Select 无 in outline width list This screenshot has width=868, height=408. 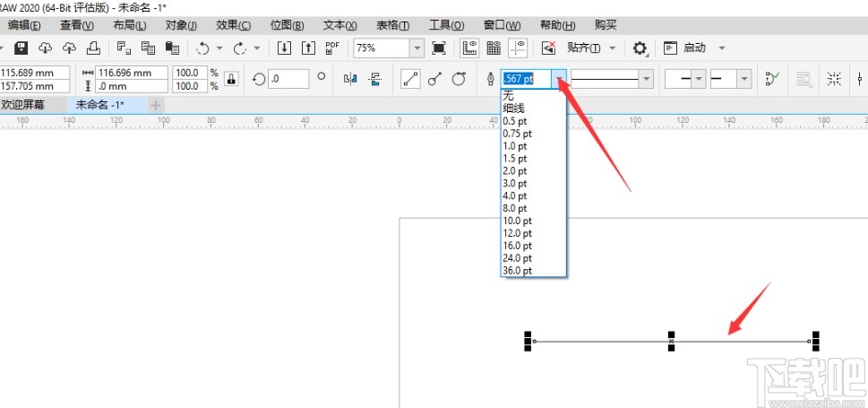point(533,96)
